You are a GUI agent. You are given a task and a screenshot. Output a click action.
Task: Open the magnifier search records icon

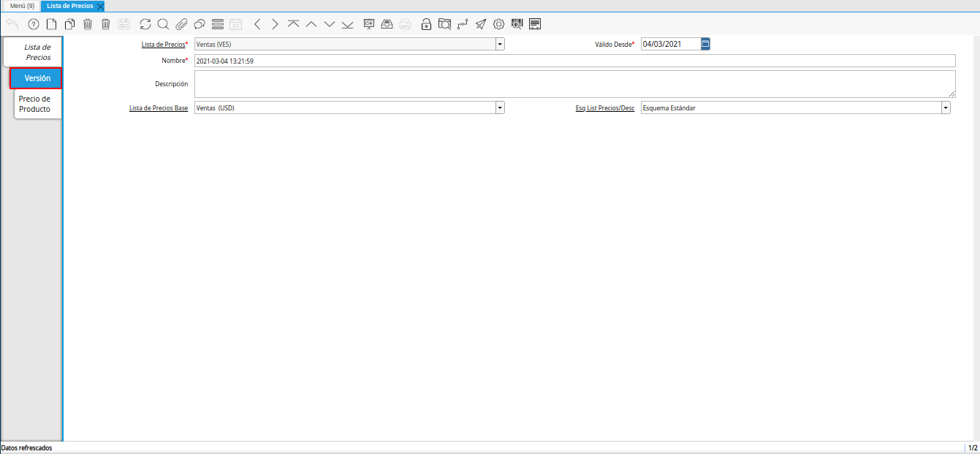(x=163, y=24)
